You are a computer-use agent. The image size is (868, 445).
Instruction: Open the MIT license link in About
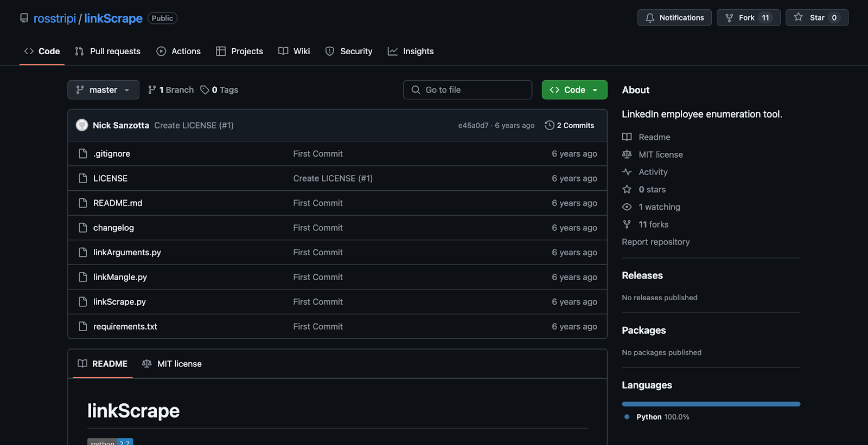point(653,154)
